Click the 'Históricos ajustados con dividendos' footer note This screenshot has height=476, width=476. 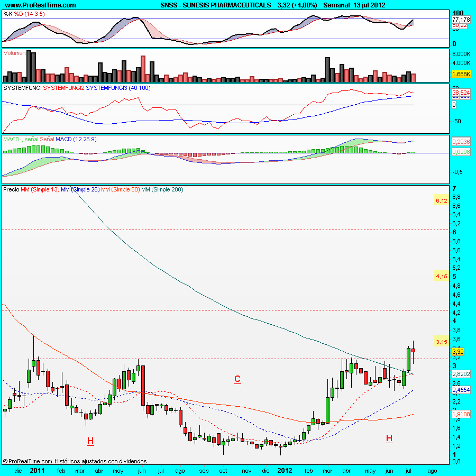[x=100, y=461]
